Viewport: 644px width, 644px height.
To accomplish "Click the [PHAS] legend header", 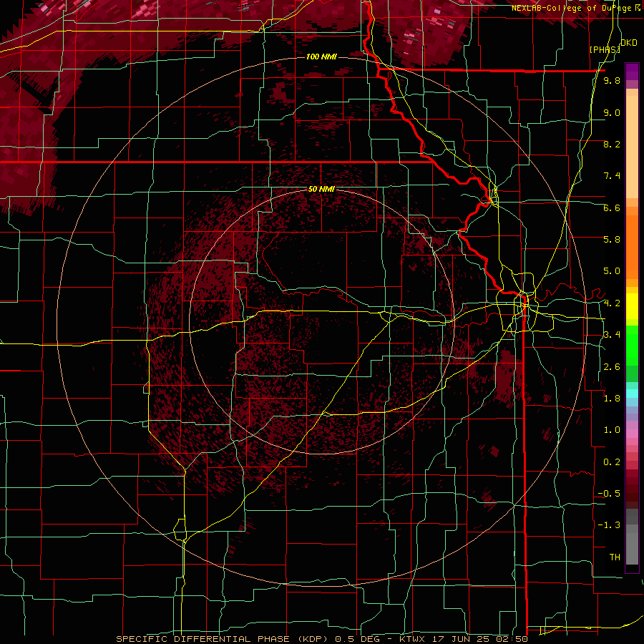I will click(x=605, y=49).
